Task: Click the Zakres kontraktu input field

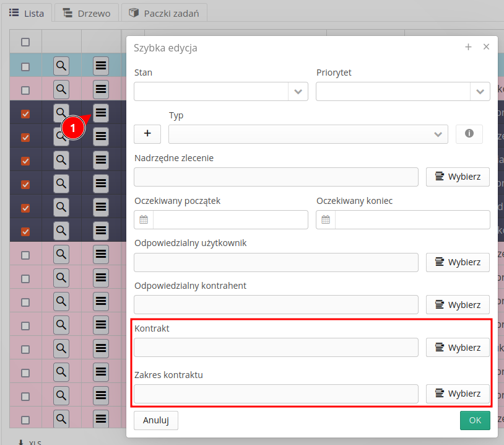Action: [276, 394]
